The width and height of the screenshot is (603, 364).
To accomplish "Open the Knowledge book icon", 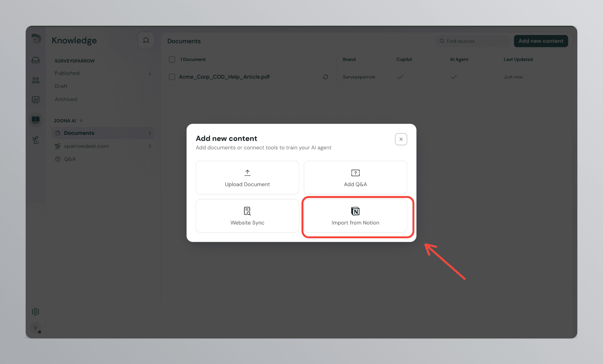I will tap(36, 120).
